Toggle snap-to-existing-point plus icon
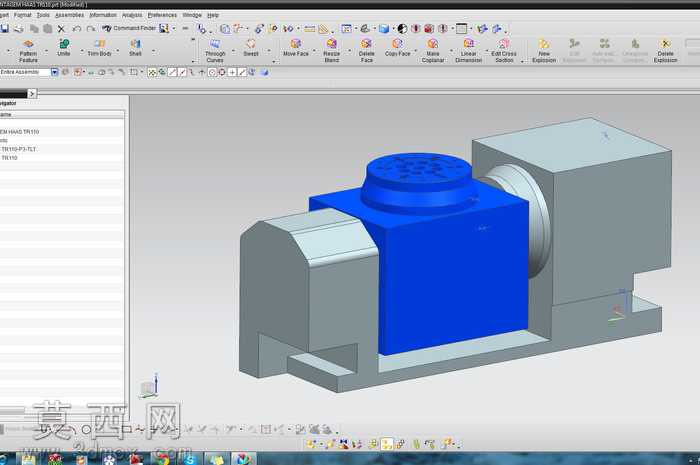The height and width of the screenshot is (465, 700). [232, 72]
